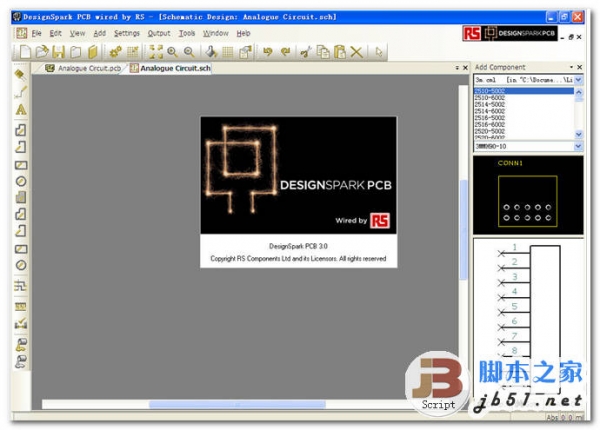Select component 2514-6002 in list

click(523, 111)
